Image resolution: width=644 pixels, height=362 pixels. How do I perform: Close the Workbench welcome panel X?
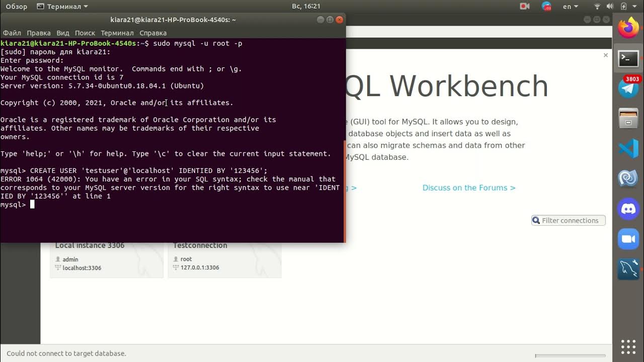pos(606,55)
